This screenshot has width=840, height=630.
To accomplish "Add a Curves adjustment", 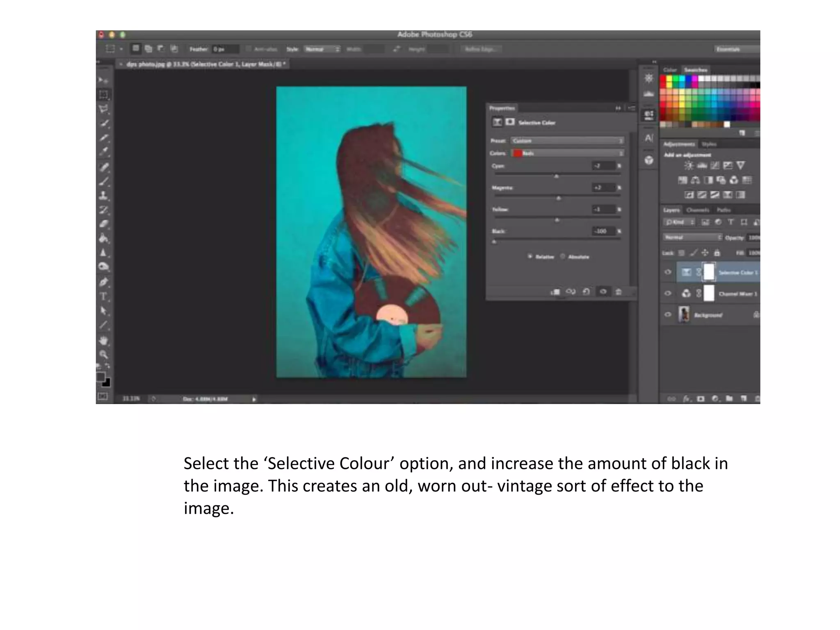I will click(715, 165).
